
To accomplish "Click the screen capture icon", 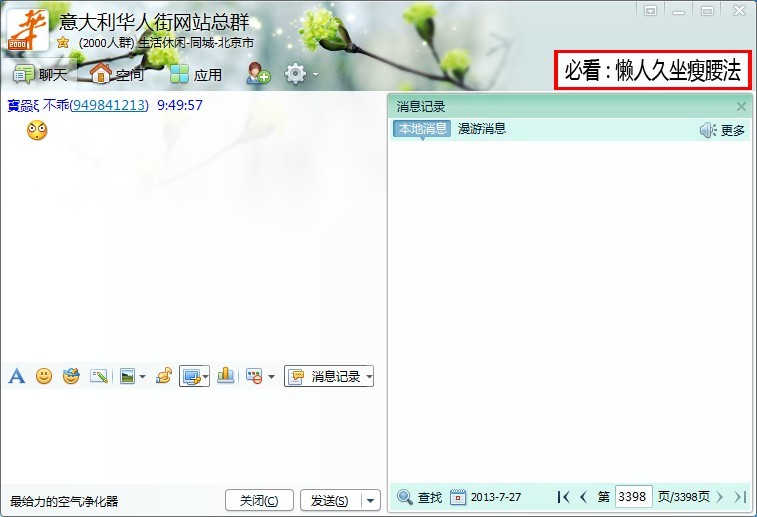I will pos(191,377).
